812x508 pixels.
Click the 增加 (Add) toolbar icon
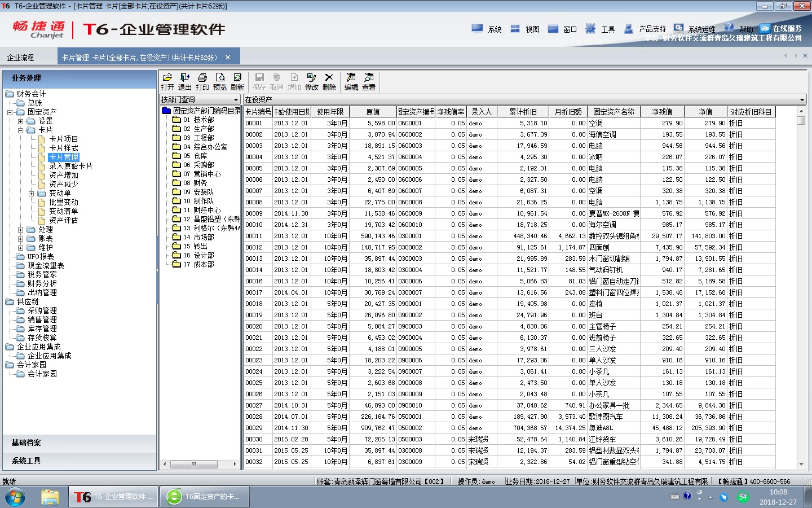point(294,82)
